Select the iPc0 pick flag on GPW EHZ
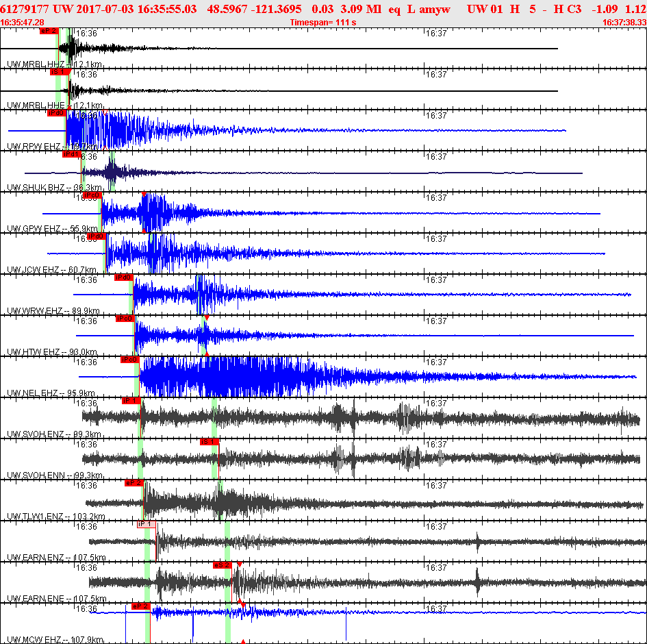647x644 pixels. coord(92,195)
